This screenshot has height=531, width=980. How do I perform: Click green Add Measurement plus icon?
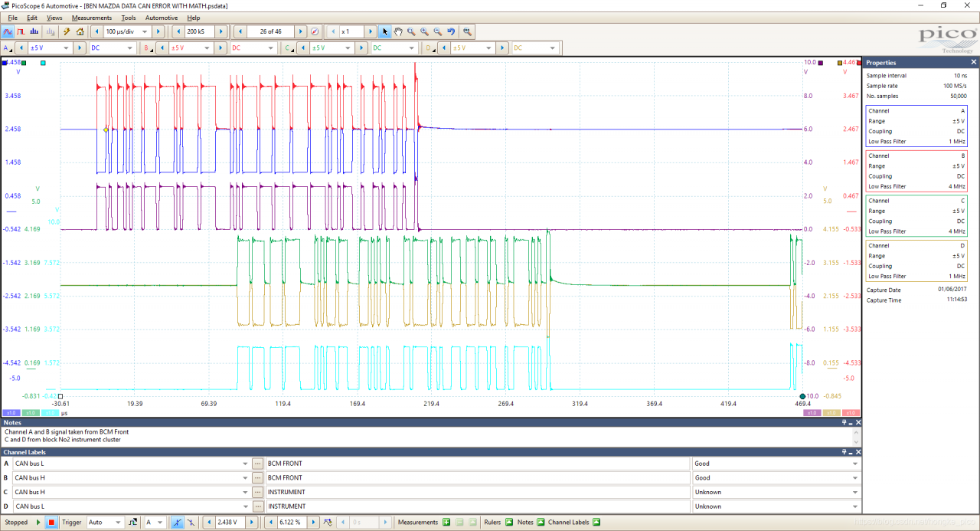pos(446,522)
